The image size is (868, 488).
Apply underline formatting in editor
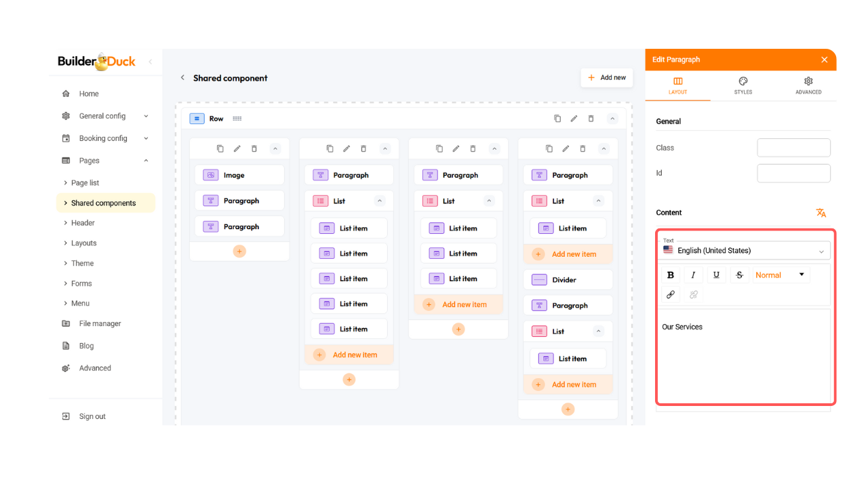pos(716,274)
